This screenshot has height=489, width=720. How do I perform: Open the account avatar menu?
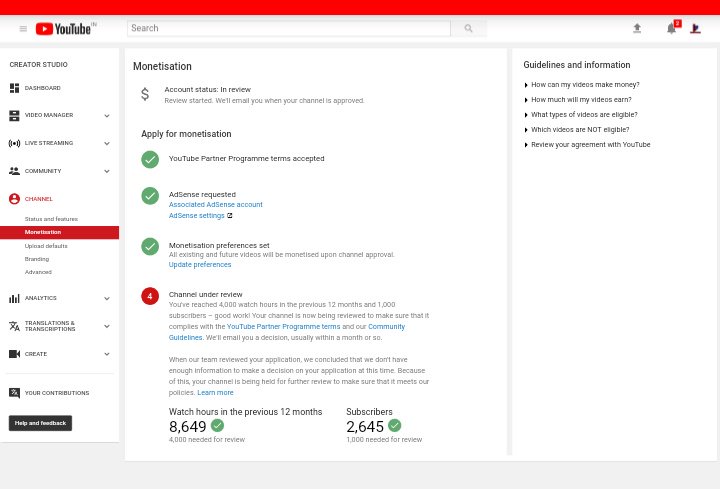point(695,28)
